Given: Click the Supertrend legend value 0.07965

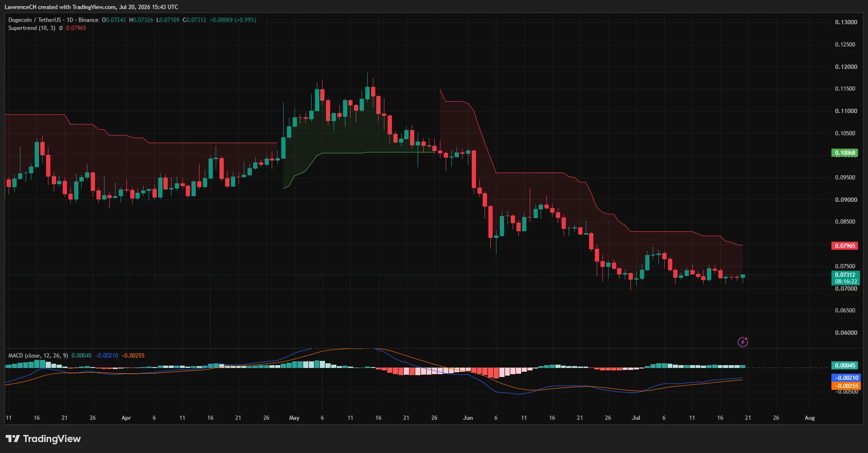Looking at the screenshot, I should pyautogui.click(x=76, y=28).
